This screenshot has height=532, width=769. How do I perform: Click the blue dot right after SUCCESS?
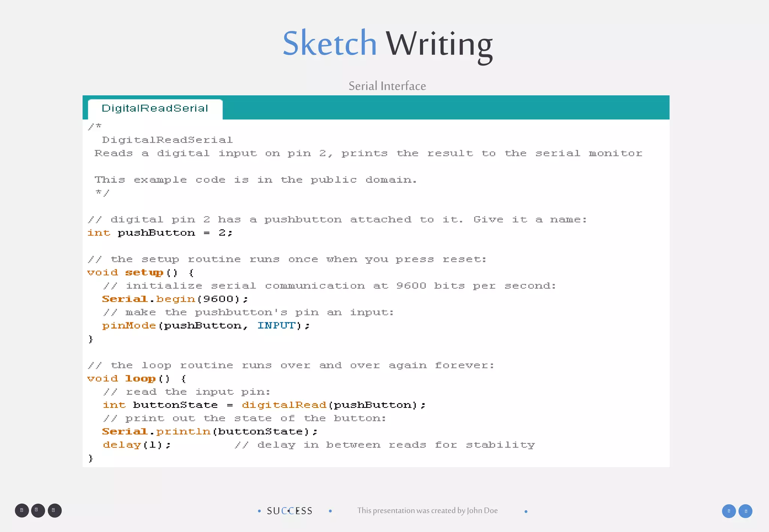pos(330,511)
